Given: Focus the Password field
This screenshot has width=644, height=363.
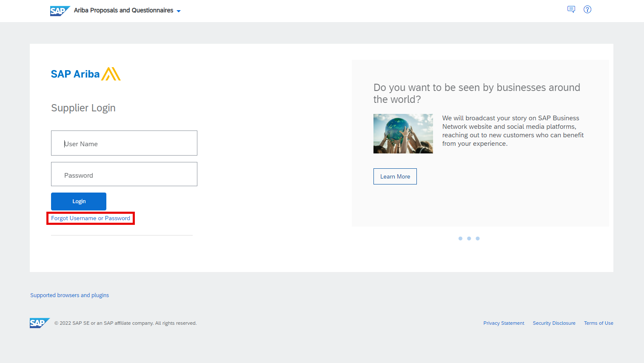Looking at the screenshot, I should [124, 174].
